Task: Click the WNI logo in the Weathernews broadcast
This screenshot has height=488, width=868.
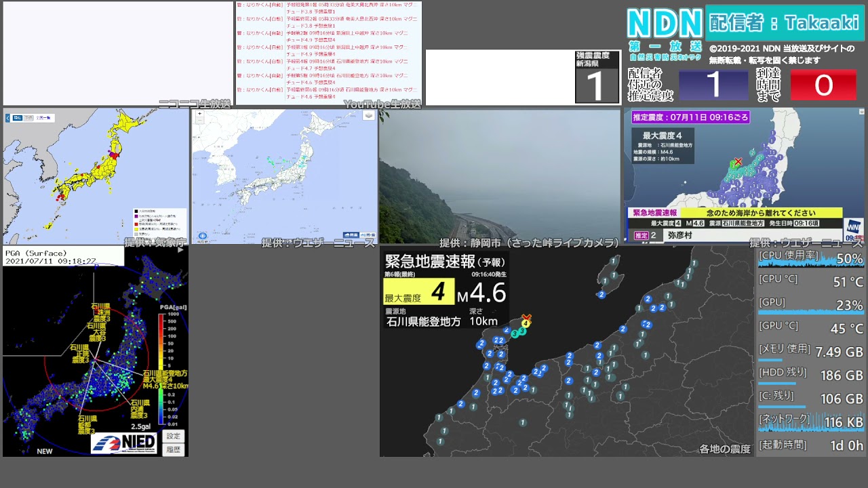Action: 853,228
